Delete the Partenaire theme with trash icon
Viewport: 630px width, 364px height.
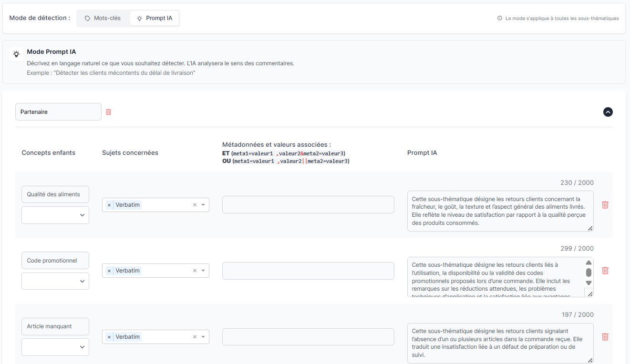[108, 112]
